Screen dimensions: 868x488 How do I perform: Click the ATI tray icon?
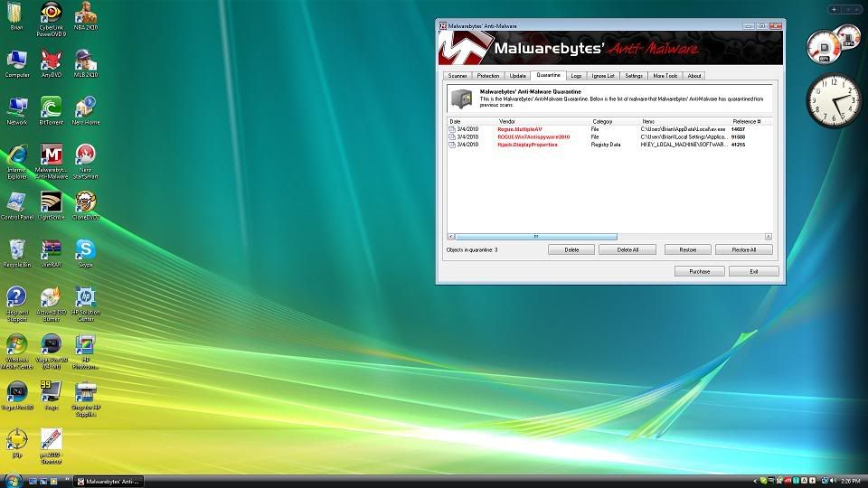tap(788, 481)
